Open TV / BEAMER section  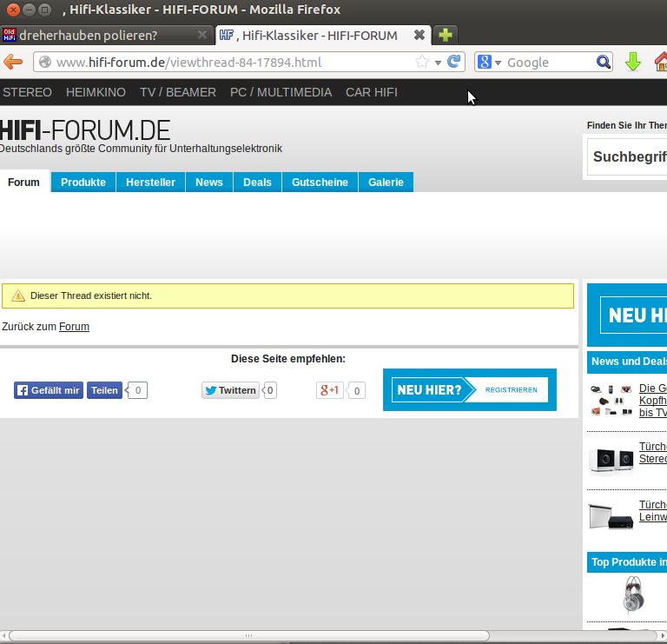(178, 92)
